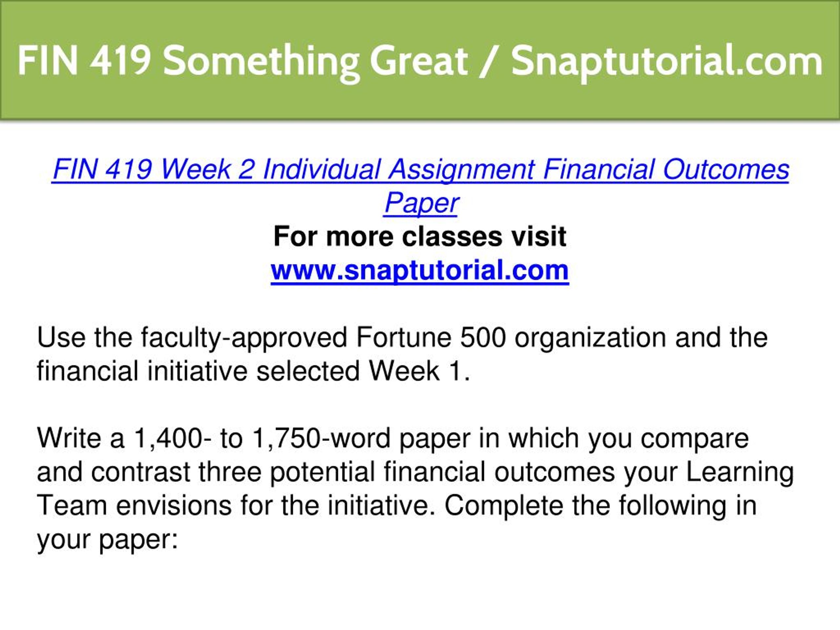This screenshot has height=630, width=840.
Task: Click 'Snaptutorial.com' in the green header
Action: pos(667,61)
